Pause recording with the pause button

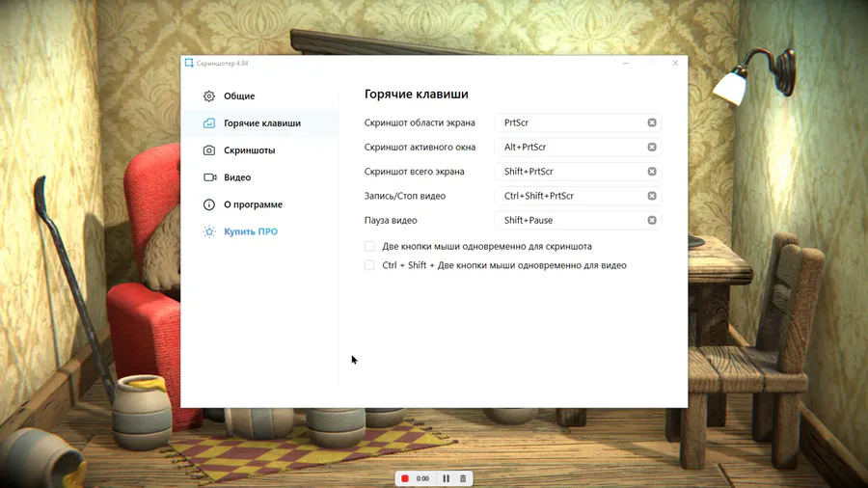447,478
